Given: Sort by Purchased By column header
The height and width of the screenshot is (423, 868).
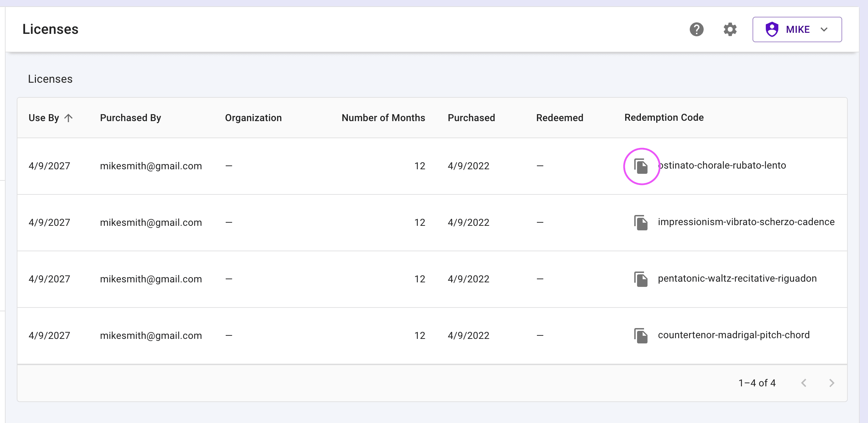Looking at the screenshot, I should [x=130, y=118].
